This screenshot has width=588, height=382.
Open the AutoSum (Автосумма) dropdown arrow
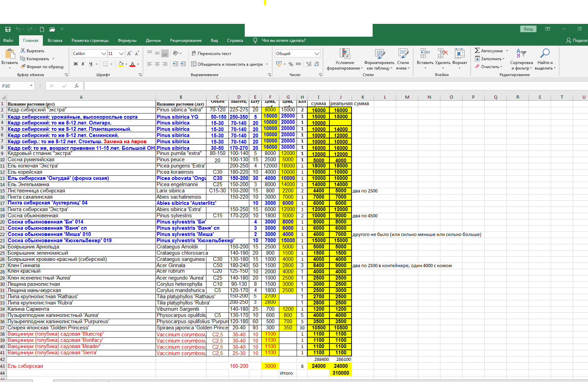point(507,51)
